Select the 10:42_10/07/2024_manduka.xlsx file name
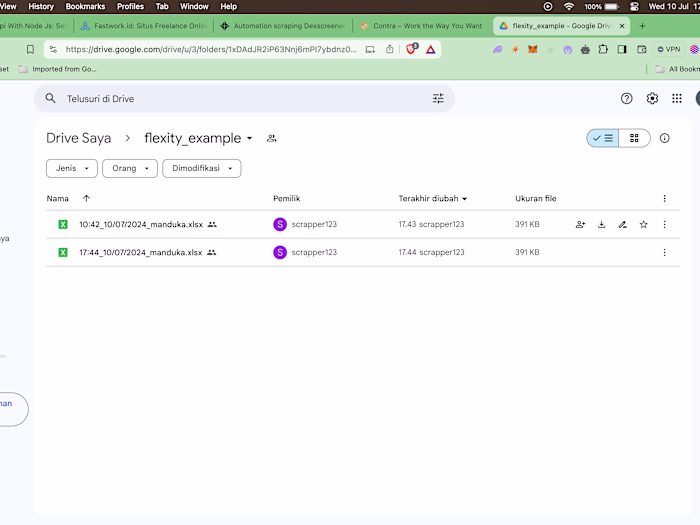The width and height of the screenshot is (700, 525). pyautogui.click(x=141, y=225)
